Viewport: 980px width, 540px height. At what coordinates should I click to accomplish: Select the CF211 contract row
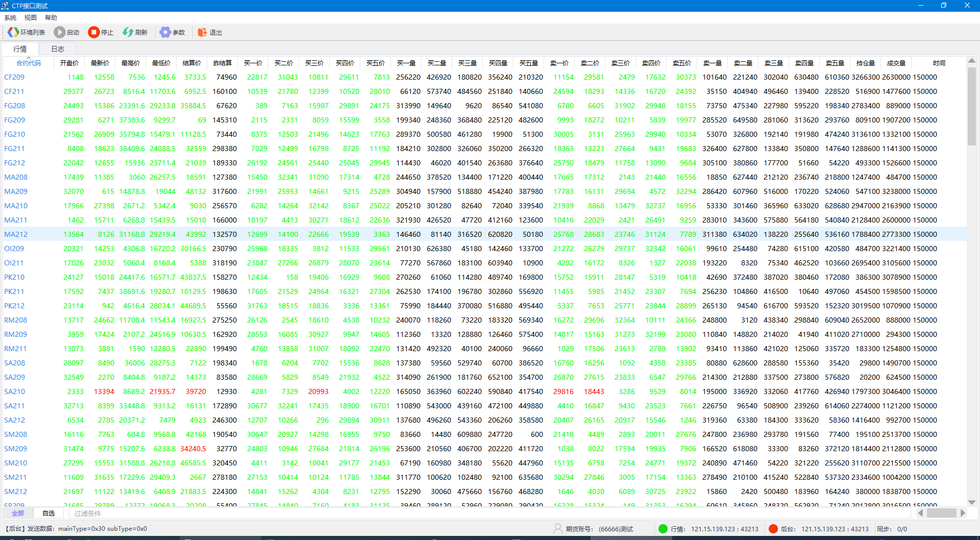484,91
